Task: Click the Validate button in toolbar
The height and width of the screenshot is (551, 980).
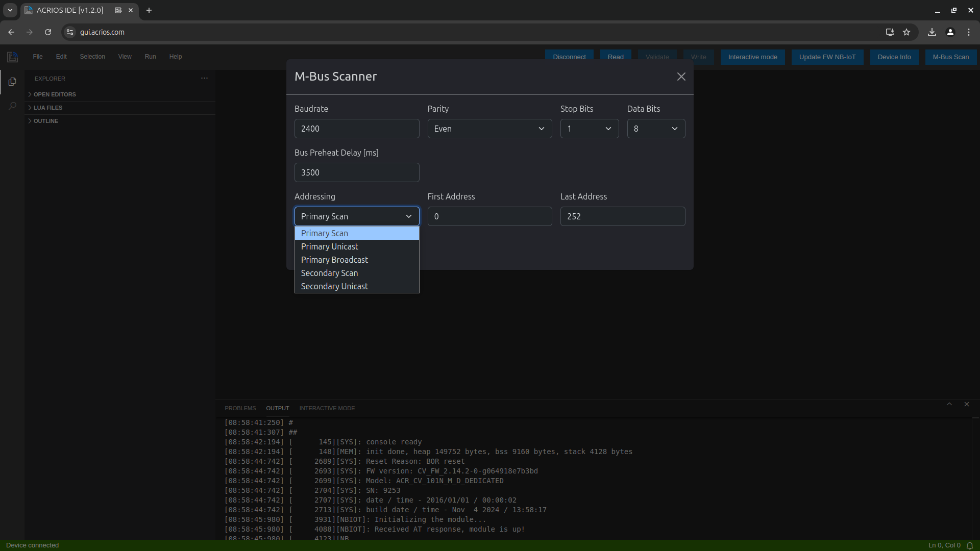Action: (657, 57)
